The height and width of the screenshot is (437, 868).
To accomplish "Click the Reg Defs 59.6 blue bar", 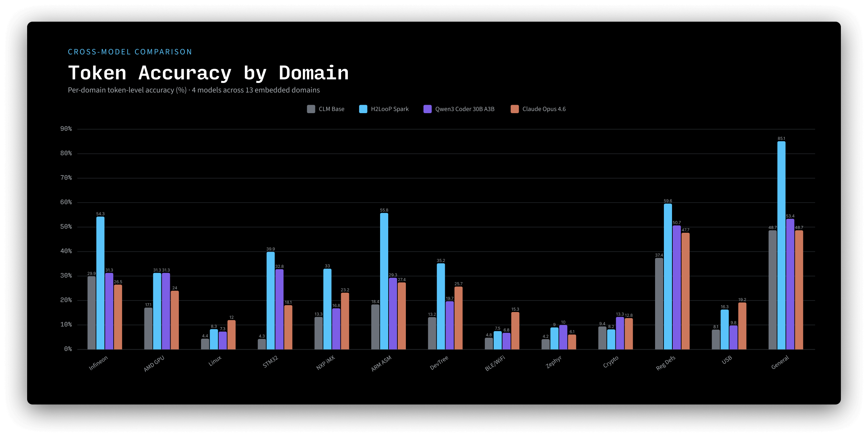I will pos(668,276).
